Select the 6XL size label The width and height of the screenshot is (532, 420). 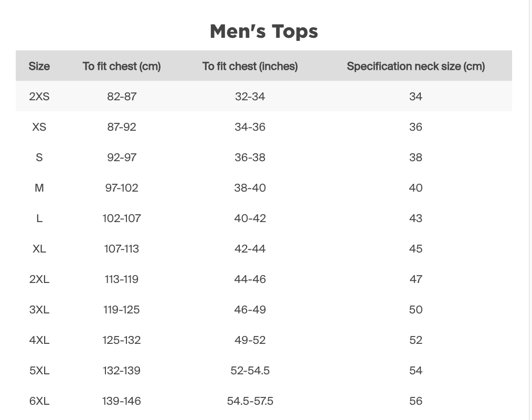39,401
